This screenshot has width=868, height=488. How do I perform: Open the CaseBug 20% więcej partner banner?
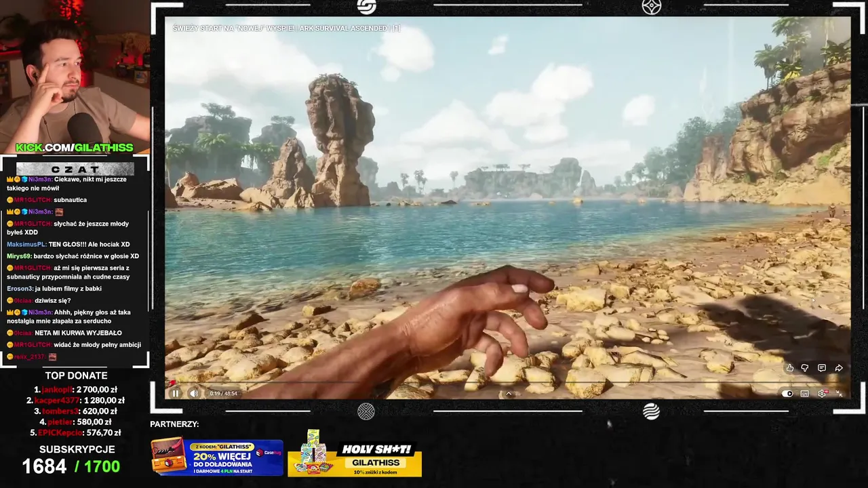point(216,456)
